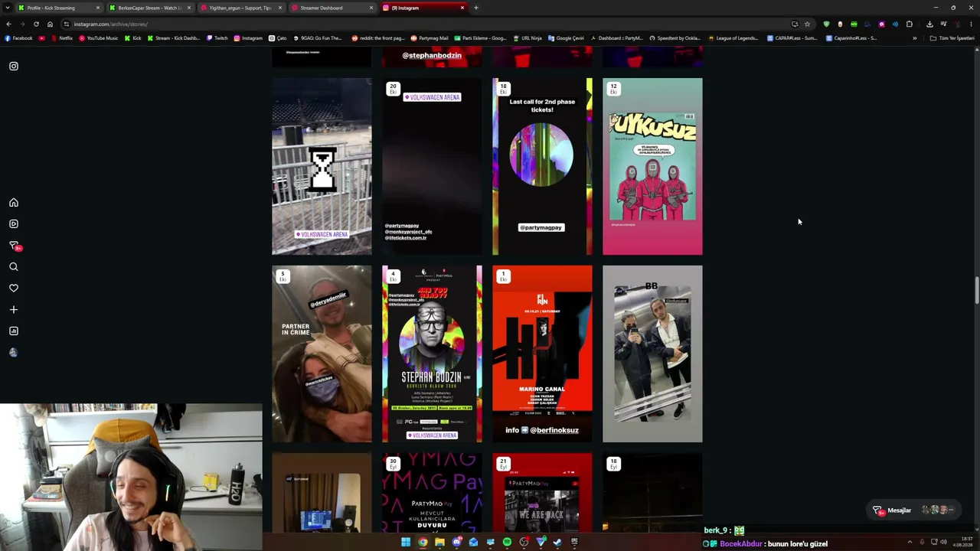
Task: Switch to Streamer Dashboard tab
Action: click(332, 8)
